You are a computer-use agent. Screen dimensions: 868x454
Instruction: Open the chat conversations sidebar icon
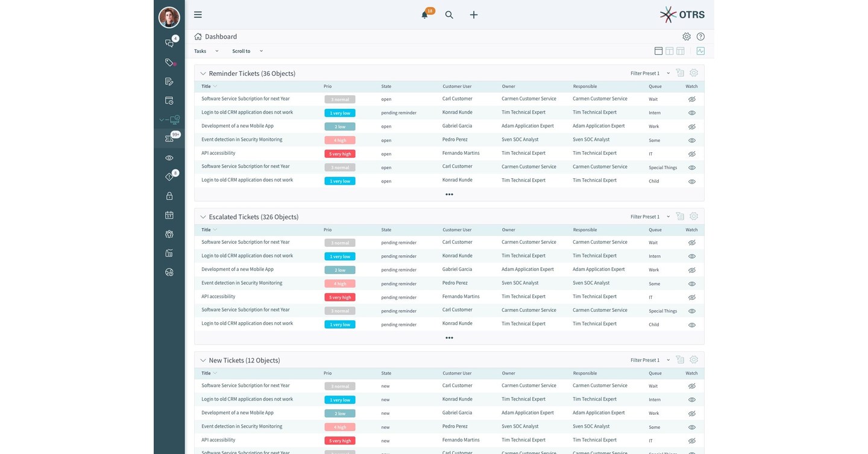point(169,43)
